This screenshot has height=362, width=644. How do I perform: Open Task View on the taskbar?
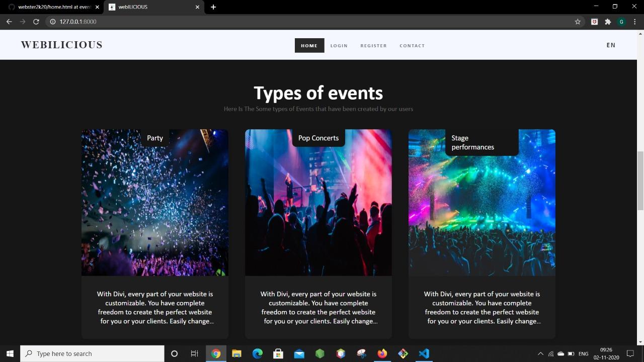(x=194, y=353)
